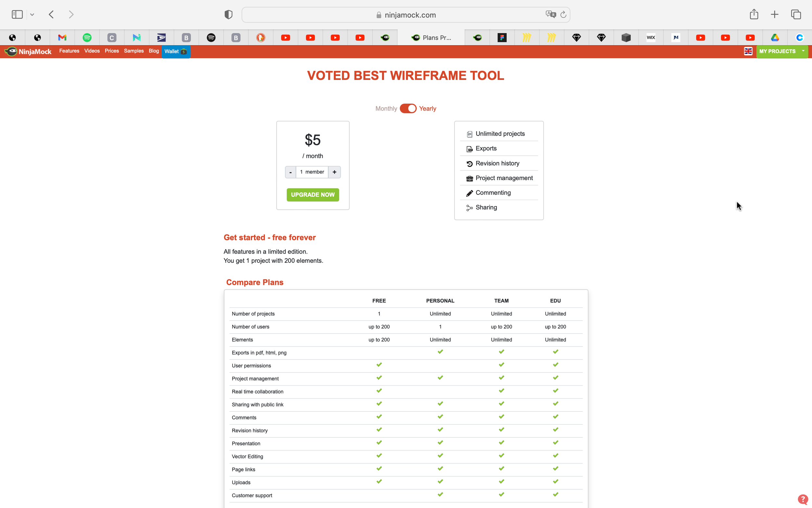Open the UK flag language selector
The height and width of the screenshot is (508, 812).
point(748,51)
